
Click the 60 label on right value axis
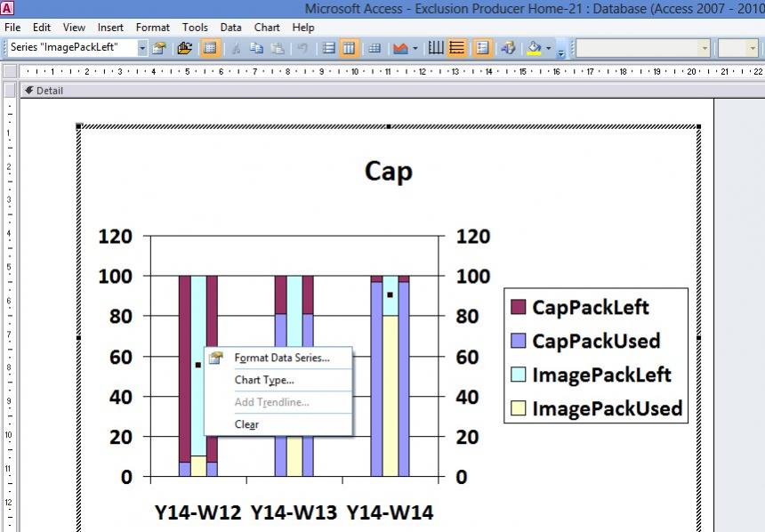pos(467,357)
